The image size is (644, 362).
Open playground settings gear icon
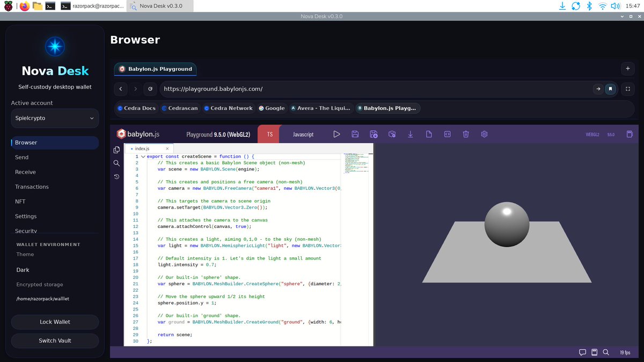tap(484, 134)
